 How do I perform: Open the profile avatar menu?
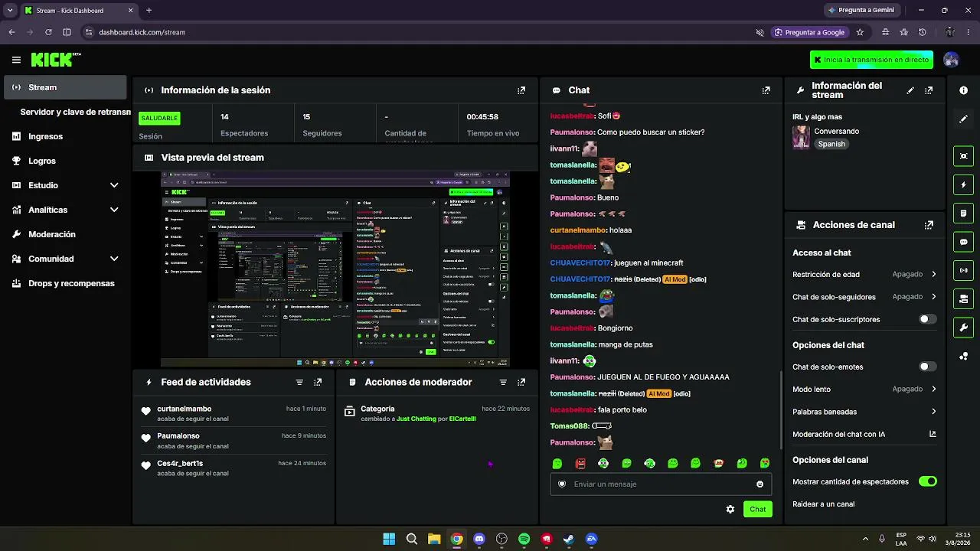(952, 60)
